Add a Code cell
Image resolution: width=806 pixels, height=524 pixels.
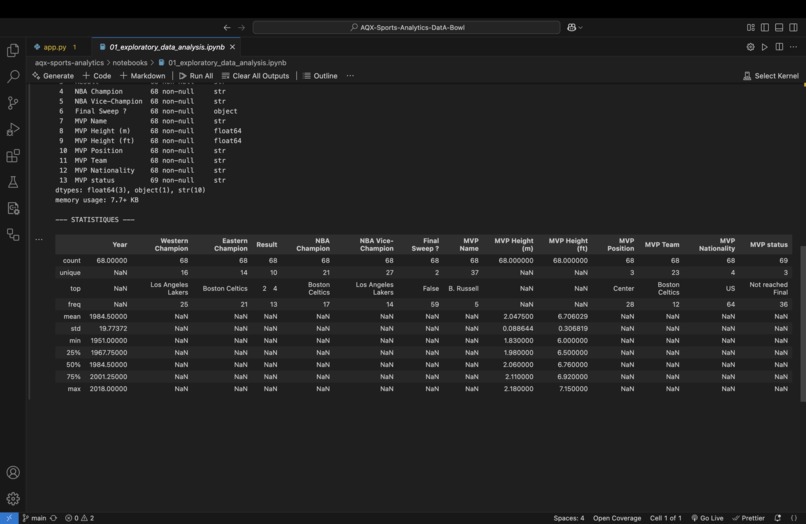pos(97,76)
